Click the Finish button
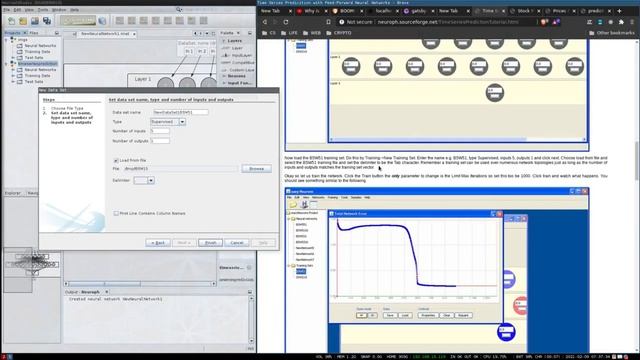This screenshot has height=360, width=640. (x=210, y=242)
